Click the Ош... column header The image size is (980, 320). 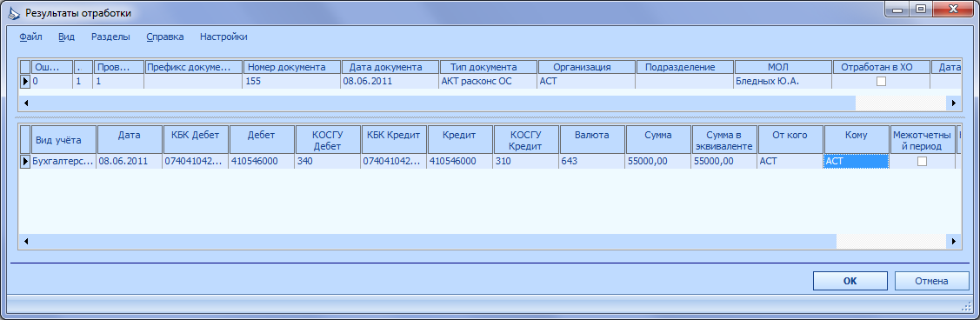pos(52,67)
